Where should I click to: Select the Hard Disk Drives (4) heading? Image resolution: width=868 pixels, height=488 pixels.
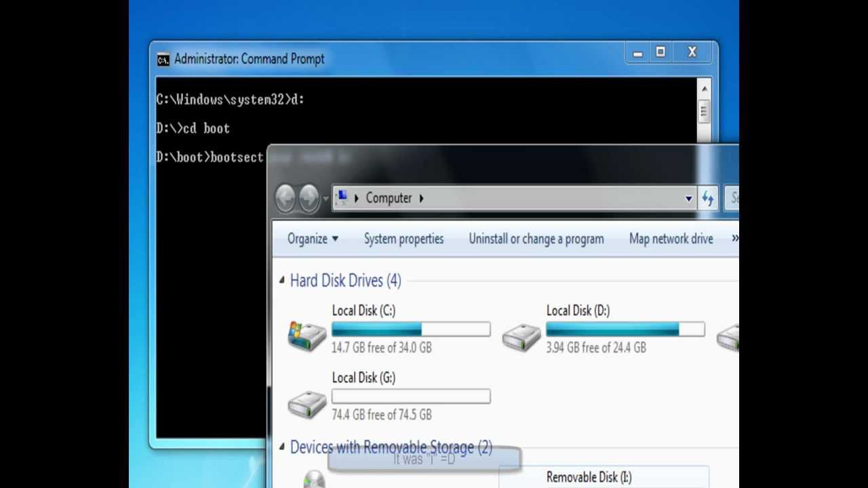345,280
